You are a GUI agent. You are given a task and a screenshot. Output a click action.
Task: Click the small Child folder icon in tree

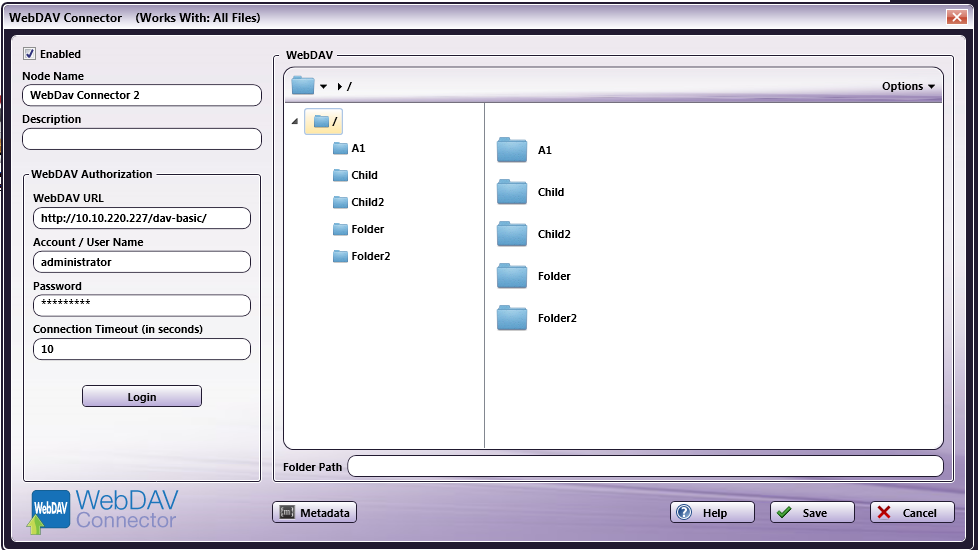pos(340,175)
